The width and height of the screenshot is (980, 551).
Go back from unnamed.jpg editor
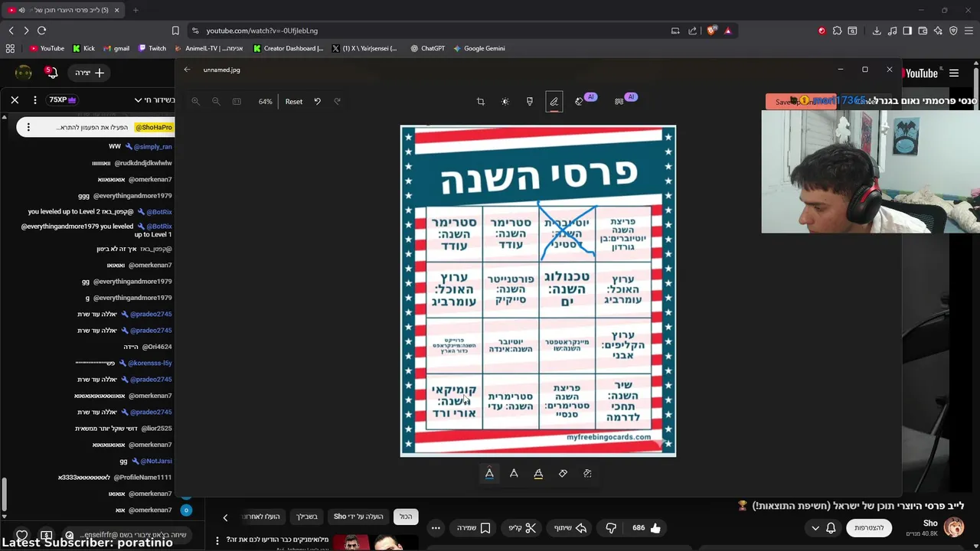[187, 70]
